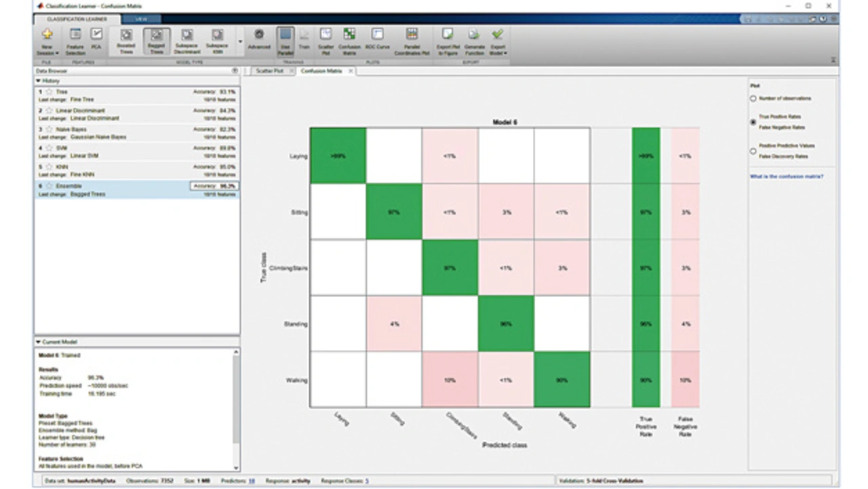
Task: Click the PCA icon in the ribbon
Action: (97, 39)
